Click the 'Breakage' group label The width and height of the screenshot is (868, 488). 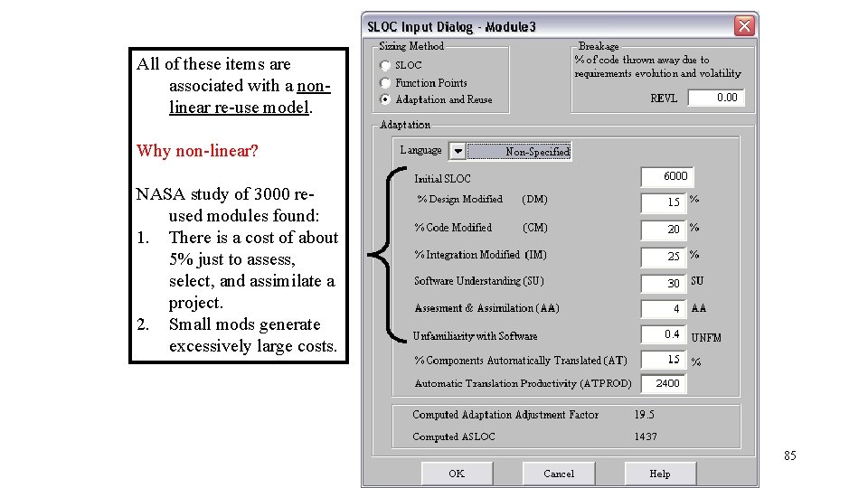(x=599, y=46)
